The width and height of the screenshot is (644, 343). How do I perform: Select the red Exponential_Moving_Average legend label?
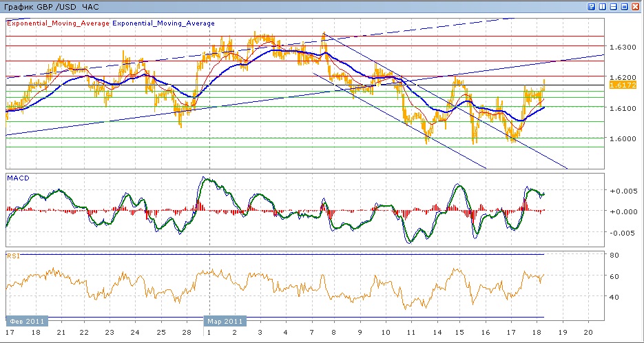tap(59, 23)
